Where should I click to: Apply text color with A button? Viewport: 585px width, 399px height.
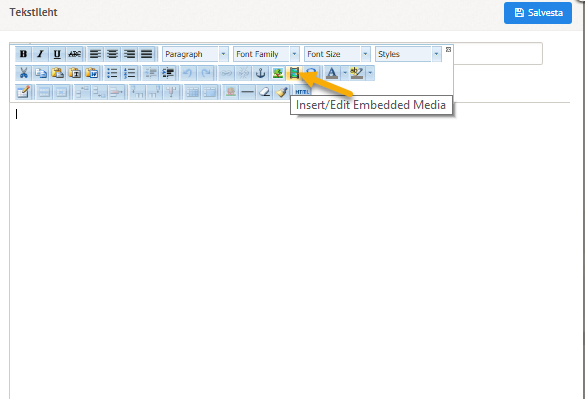(x=332, y=73)
